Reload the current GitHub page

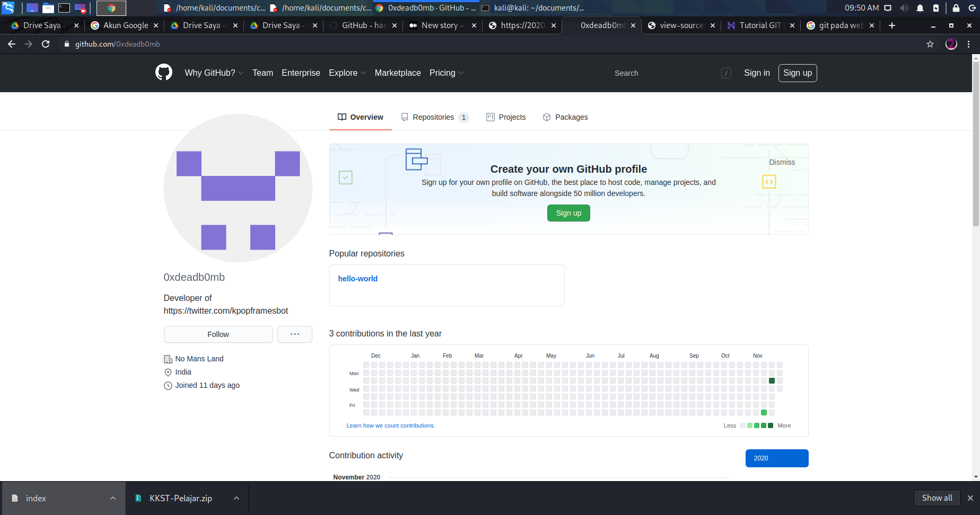coord(46,44)
